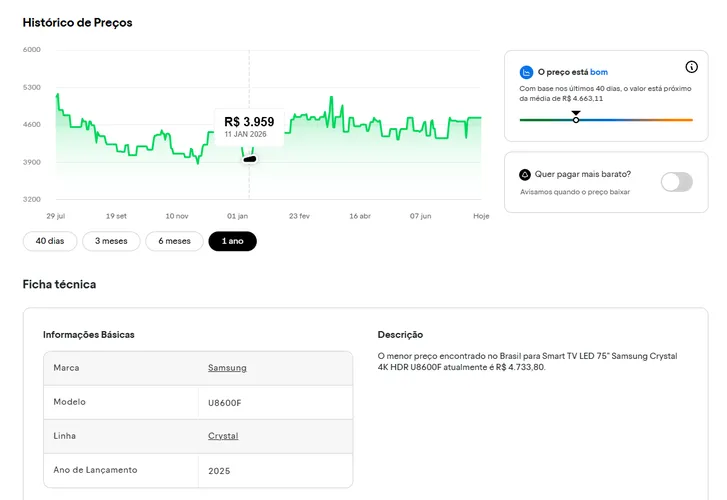Open the Crystal line link
The image size is (727, 500).
[223, 436]
